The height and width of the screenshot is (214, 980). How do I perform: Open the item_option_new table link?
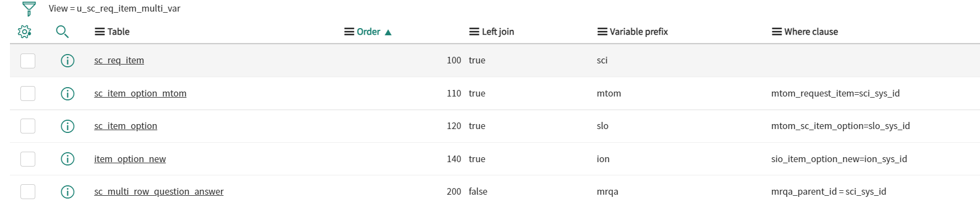(130, 159)
